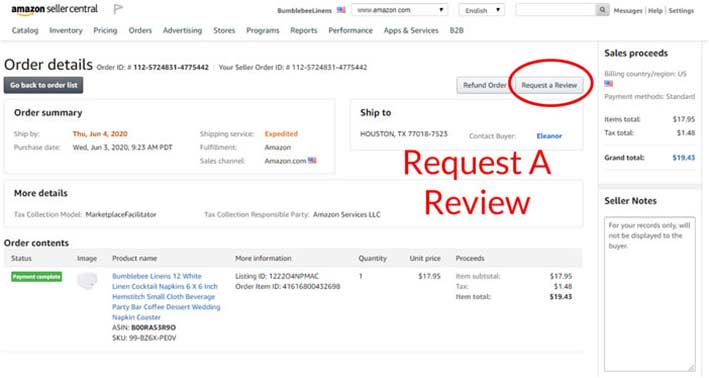The height and width of the screenshot is (378, 709).
Task: Click the Listing ID 1222O4NPMAC text
Action: click(277, 276)
